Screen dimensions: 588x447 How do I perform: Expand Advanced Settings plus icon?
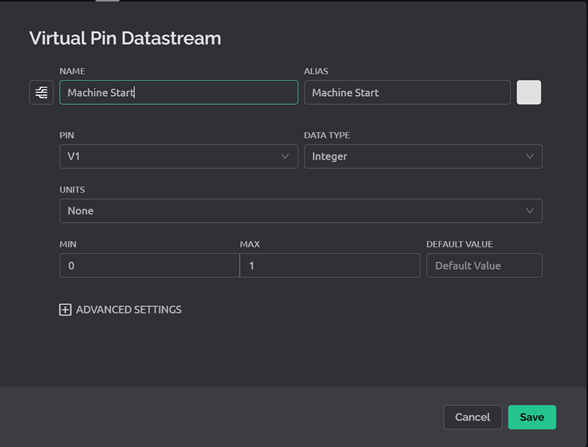[x=65, y=310]
